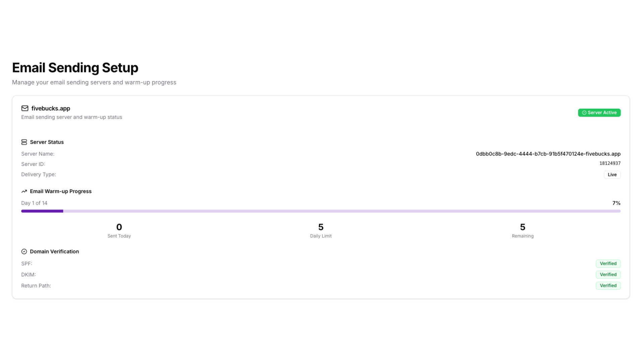
Task: Click the check-circle icon by Domain Verification
Action: tap(24, 252)
